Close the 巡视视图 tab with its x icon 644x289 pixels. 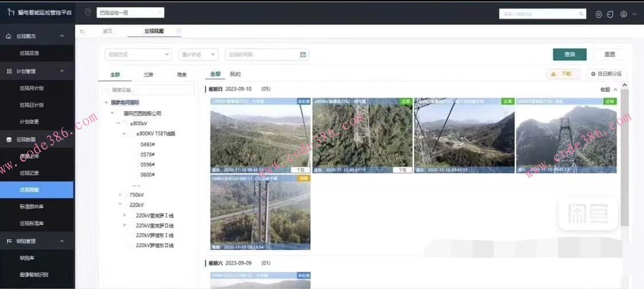pos(179,31)
